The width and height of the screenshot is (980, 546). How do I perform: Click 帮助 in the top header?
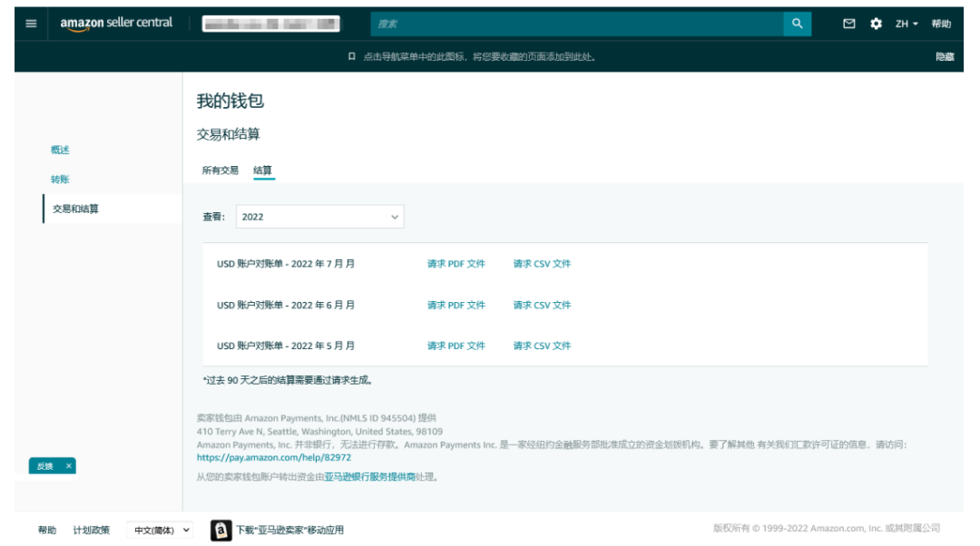point(941,24)
